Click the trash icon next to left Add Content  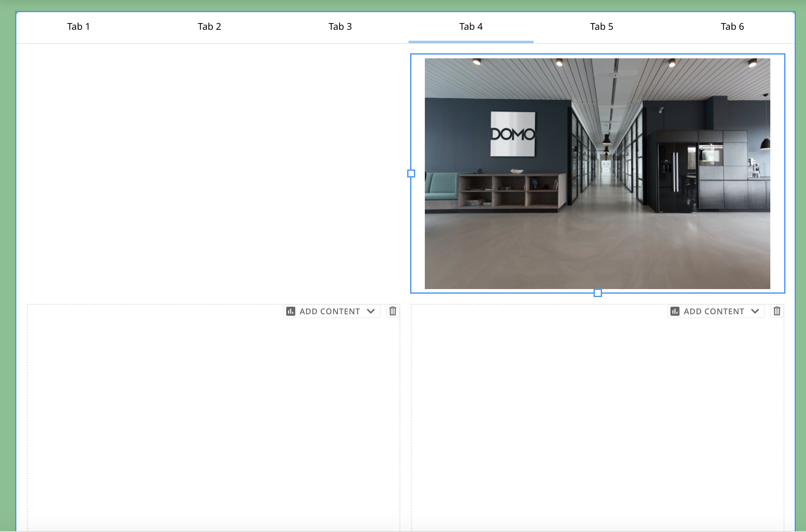tap(393, 311)
